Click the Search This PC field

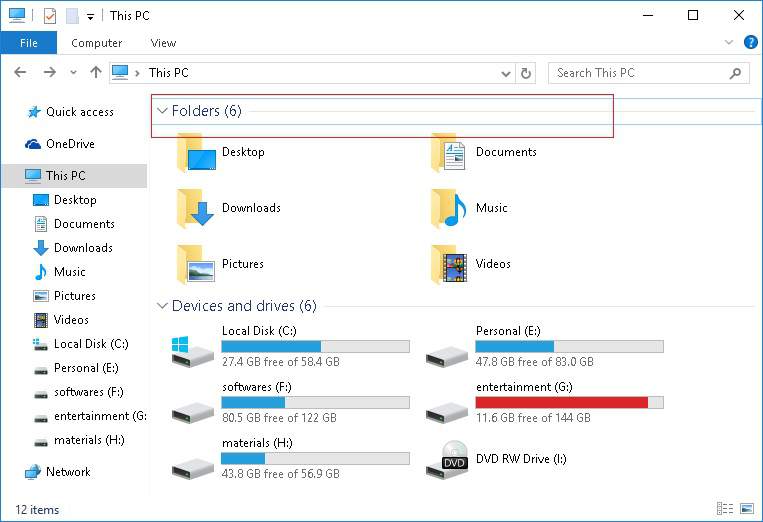point(640,73)
